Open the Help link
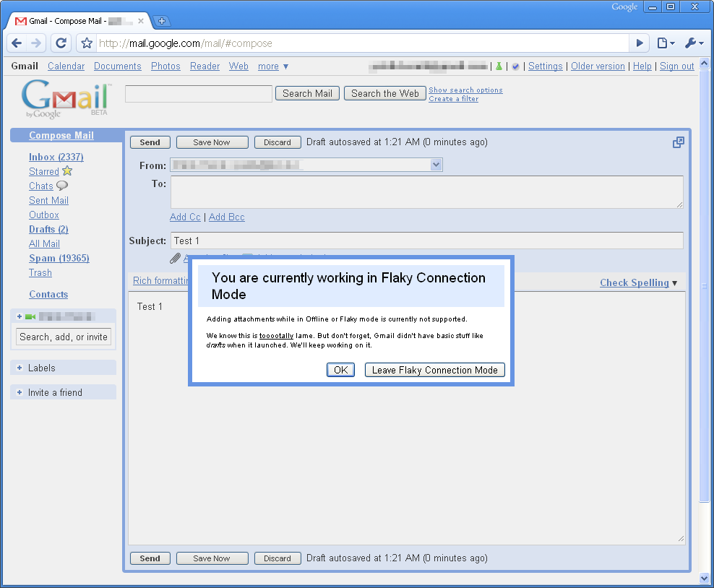Viewport: 714px width, 588px height. coord(642,66)
